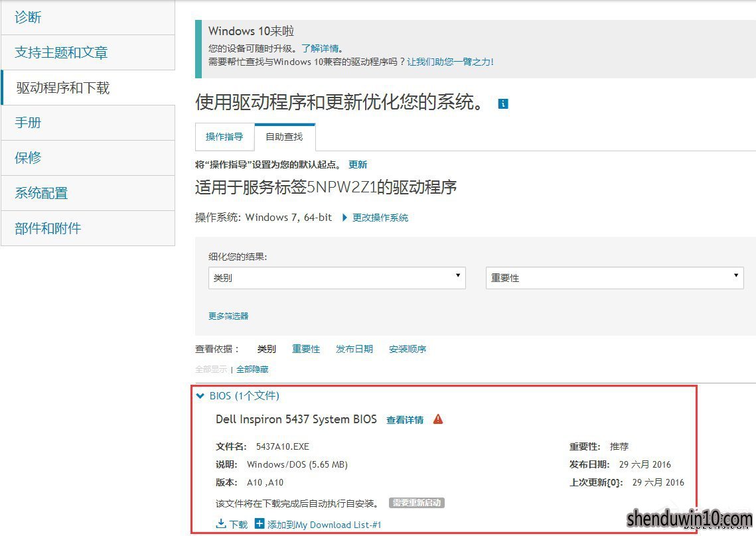The image size is (756, 536).
Task: Click the plus icon for My Download List
Action: 260,523
